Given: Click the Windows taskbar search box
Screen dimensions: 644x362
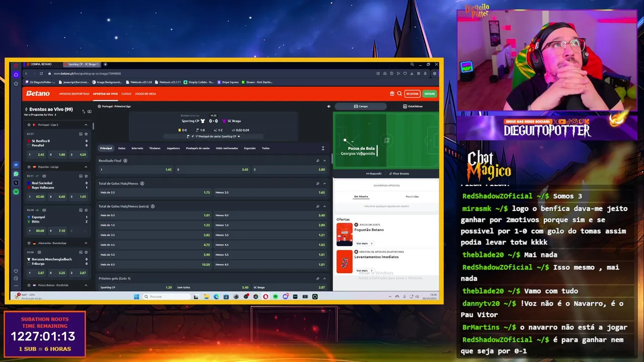Looking at the screenshot, I should tap(166, 297).
